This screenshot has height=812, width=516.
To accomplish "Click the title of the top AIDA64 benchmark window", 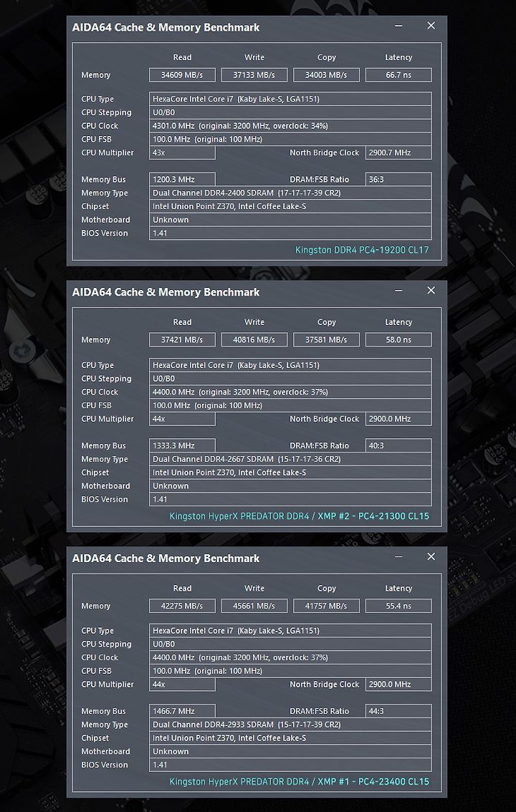I will tap(166, 27).
